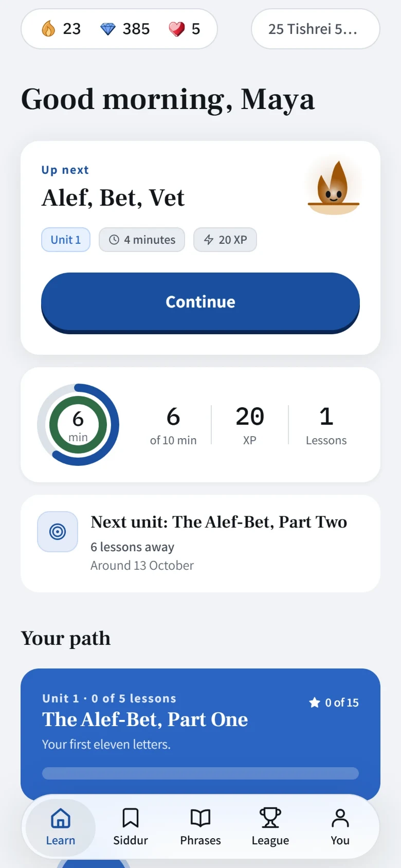Tap the flame mascot illustration

click(x=333, y=187)
